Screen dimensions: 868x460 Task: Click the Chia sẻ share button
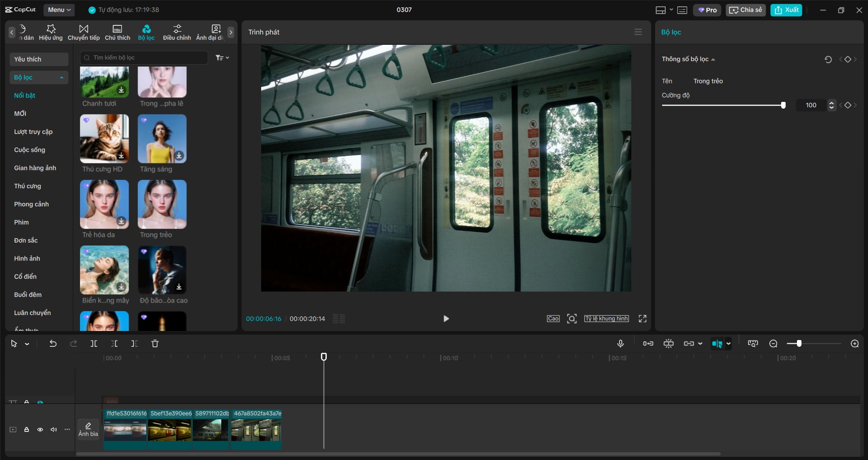745,10
